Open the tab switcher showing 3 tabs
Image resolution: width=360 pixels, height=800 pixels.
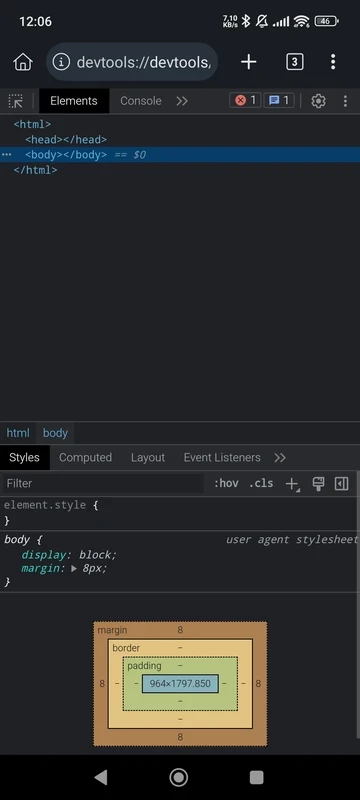pyautogui.click(x=294, y=62)
